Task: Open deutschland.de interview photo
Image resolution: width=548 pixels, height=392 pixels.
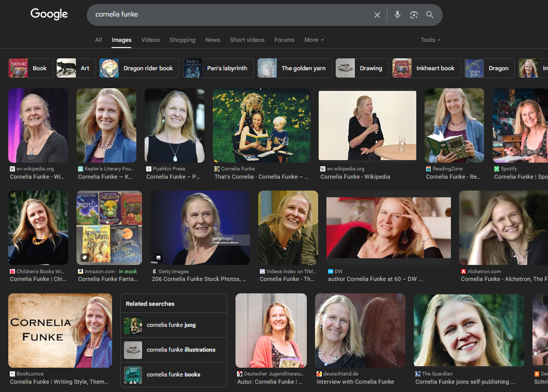Action: tap(361, 331)
